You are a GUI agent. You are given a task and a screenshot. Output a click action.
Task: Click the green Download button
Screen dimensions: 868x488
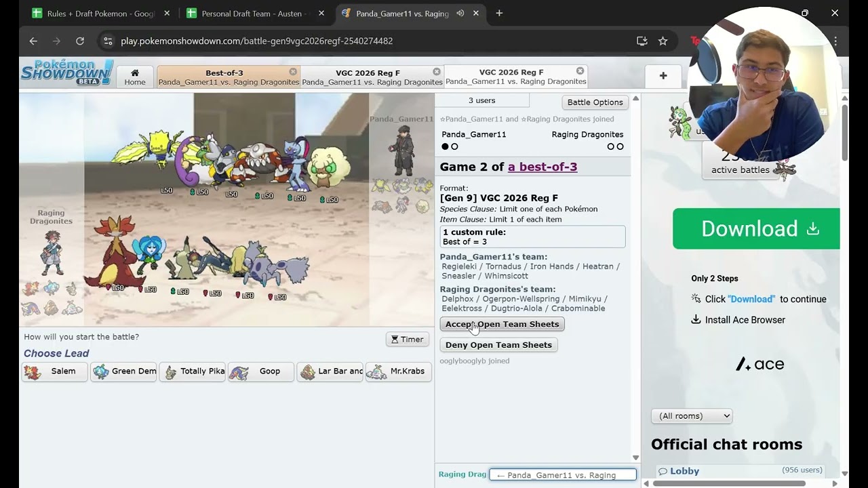point(756,228)
